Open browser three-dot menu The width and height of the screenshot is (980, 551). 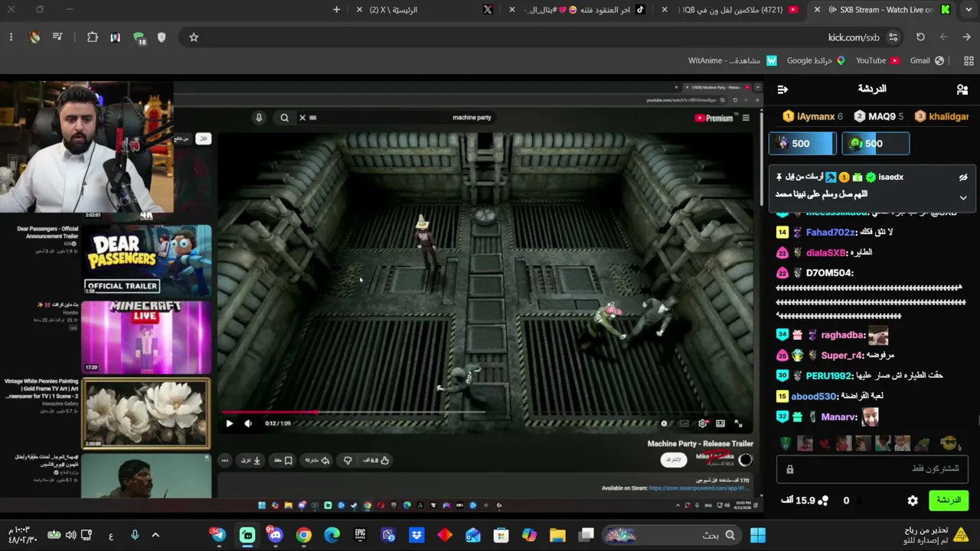click(11, 37)
